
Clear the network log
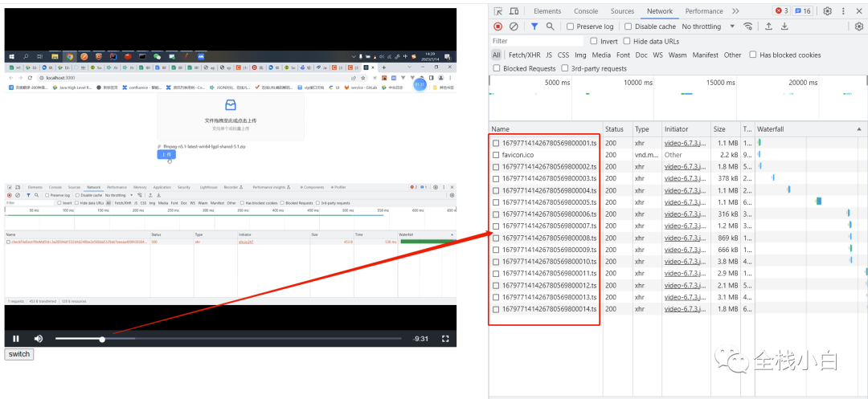(514, 26)
